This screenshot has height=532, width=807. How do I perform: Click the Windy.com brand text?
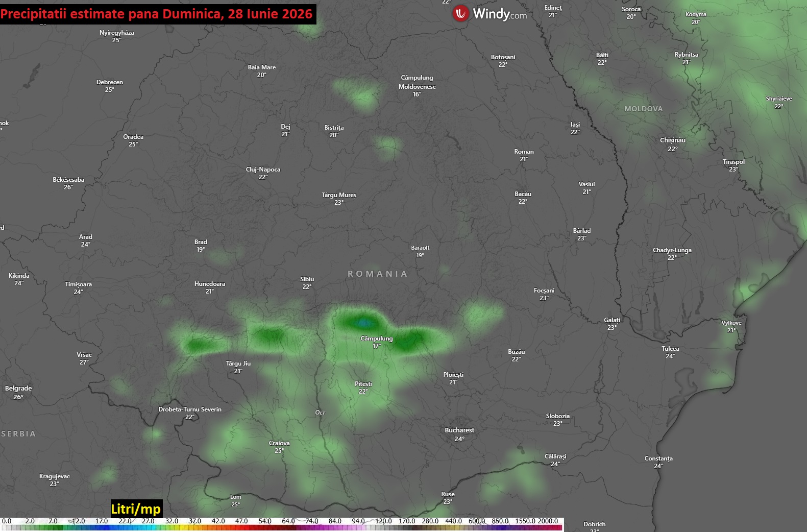[500, 14]
